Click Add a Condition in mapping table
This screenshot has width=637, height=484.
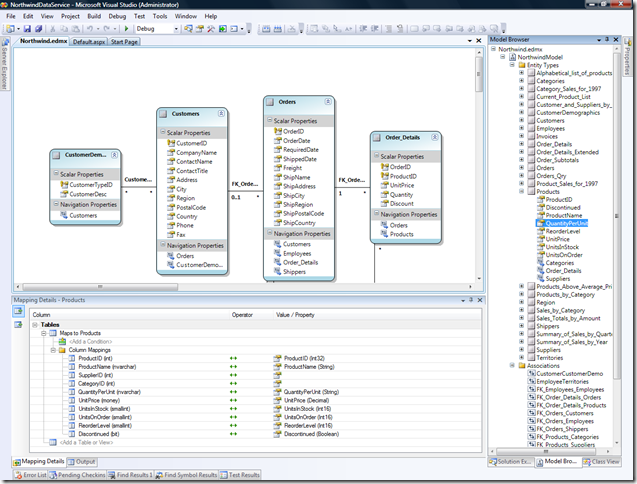tap(89, 342)
